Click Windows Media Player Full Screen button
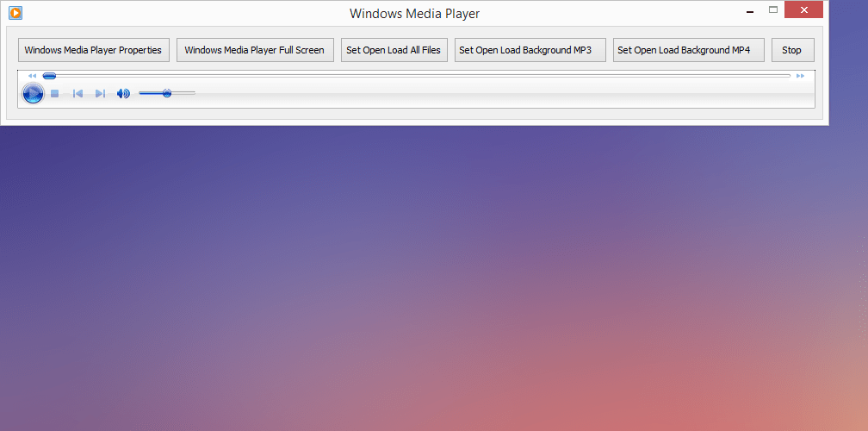 [x=255, y=50]
